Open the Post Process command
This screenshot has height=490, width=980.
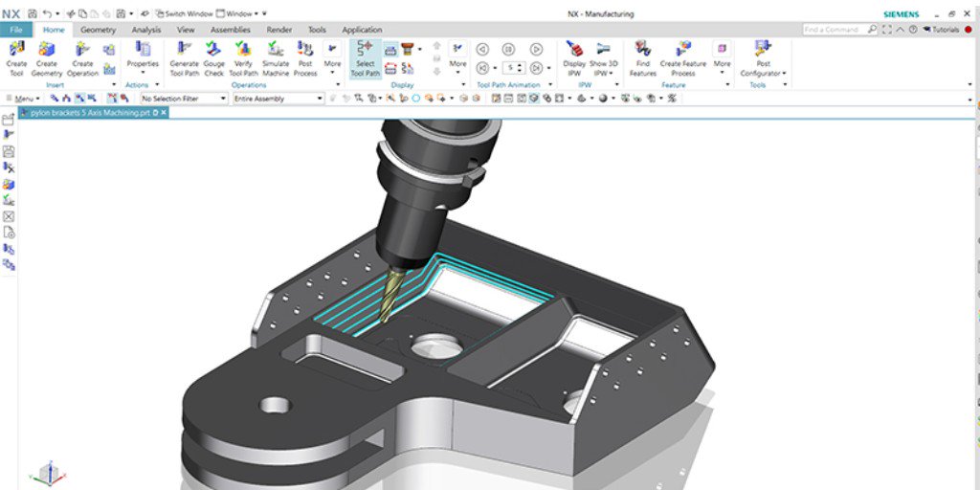[x=305, y=58]
